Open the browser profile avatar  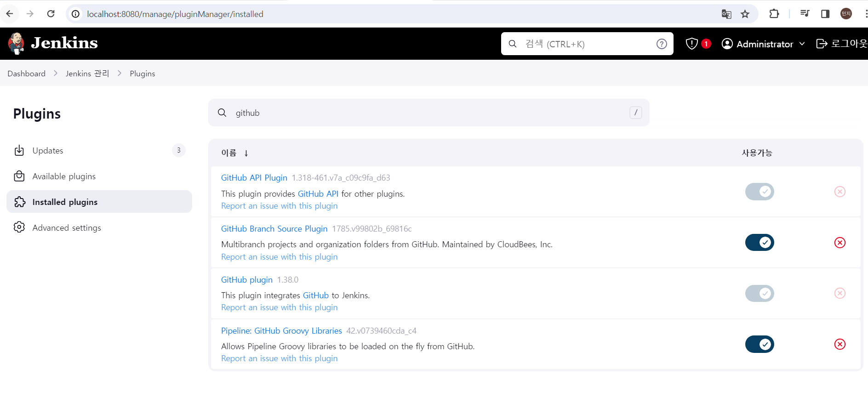pos(846,14)
